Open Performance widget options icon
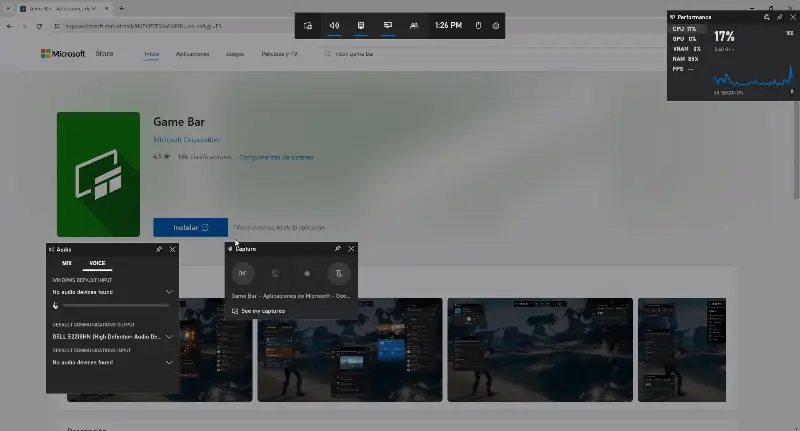 [x=766, y=17]
